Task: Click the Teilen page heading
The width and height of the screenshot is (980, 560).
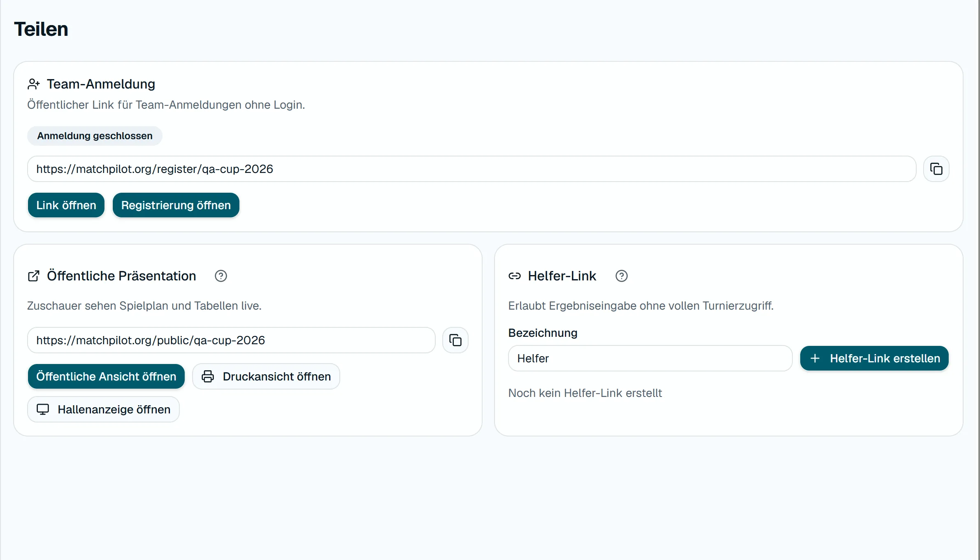Action: [x=41, y=29]
